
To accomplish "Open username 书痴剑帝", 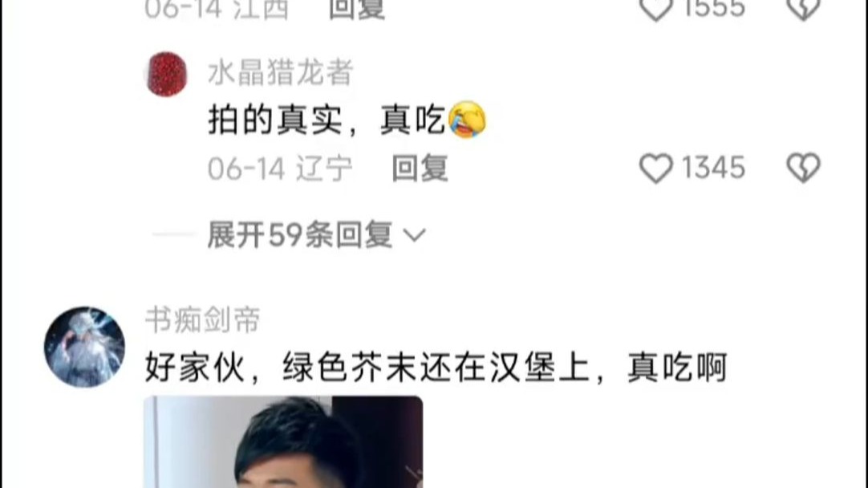I will pyautogui.click(x=203, y=320).
